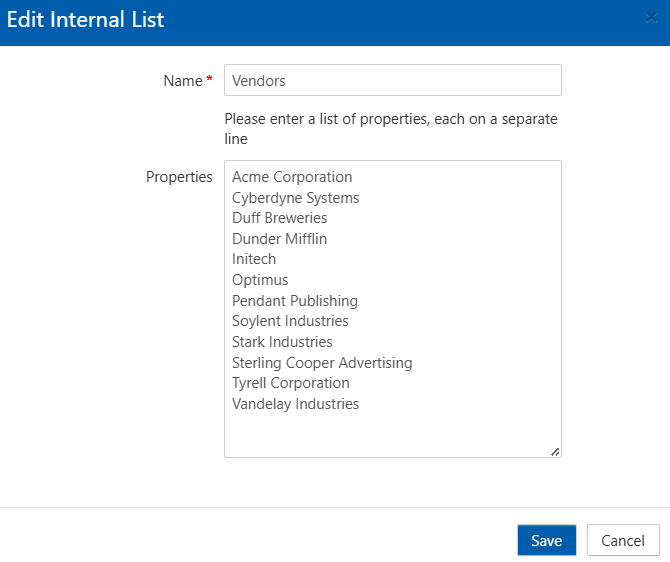Viewport: 670px width, 562px height.
Task: Click empty space below Vandelay Industries in textarea
Action: point(390,434)
